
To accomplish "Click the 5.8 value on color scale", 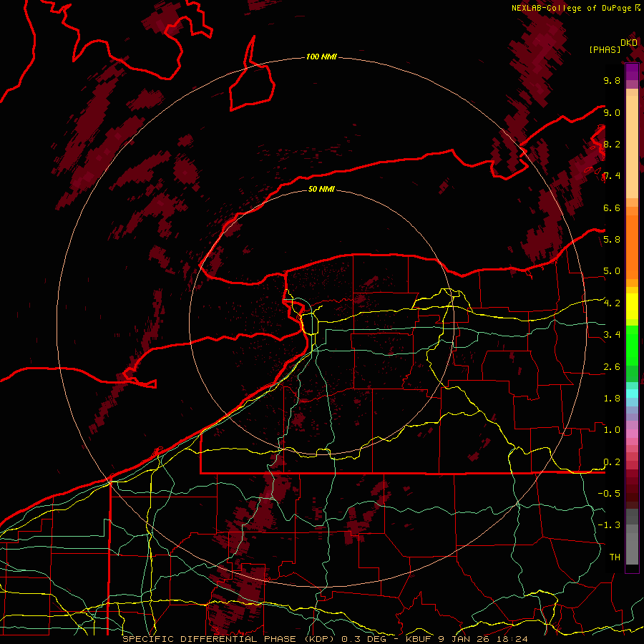I will pyautogui.click(x=612, y=240).
